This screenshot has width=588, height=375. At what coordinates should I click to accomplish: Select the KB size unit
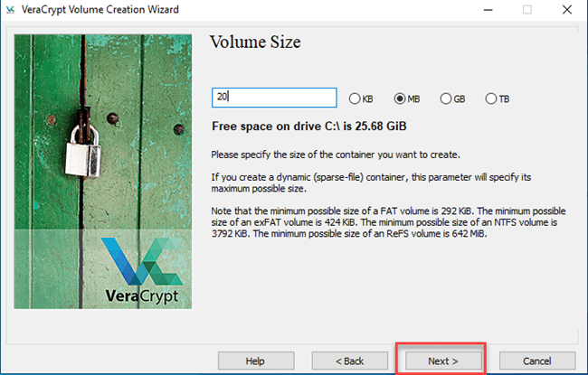(355, 98)
